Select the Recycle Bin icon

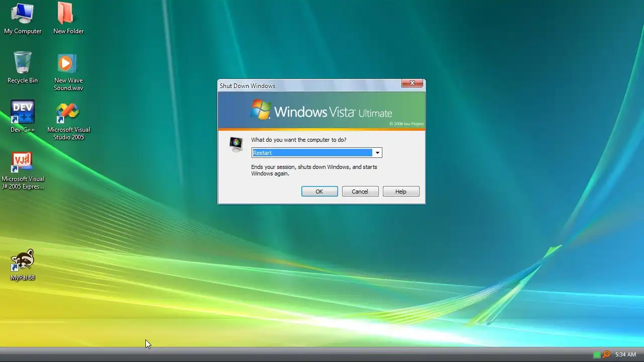[23, 68]
